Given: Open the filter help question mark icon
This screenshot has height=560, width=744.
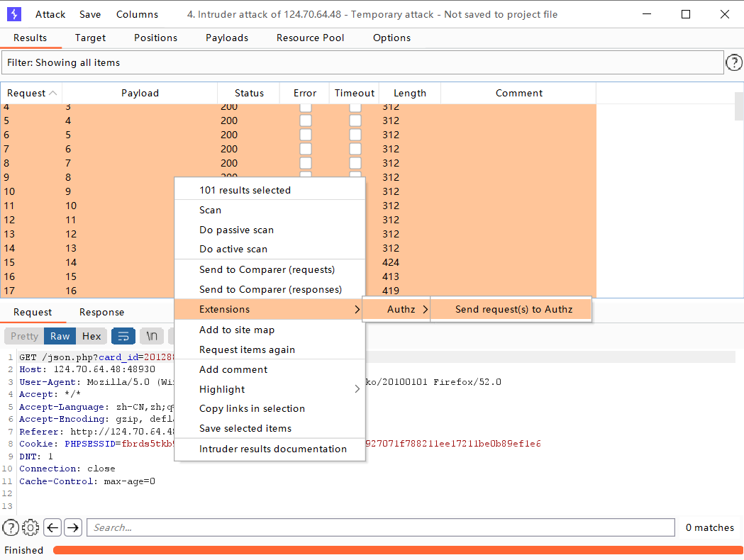Looking at the screenshot, I should click(733, 62).
